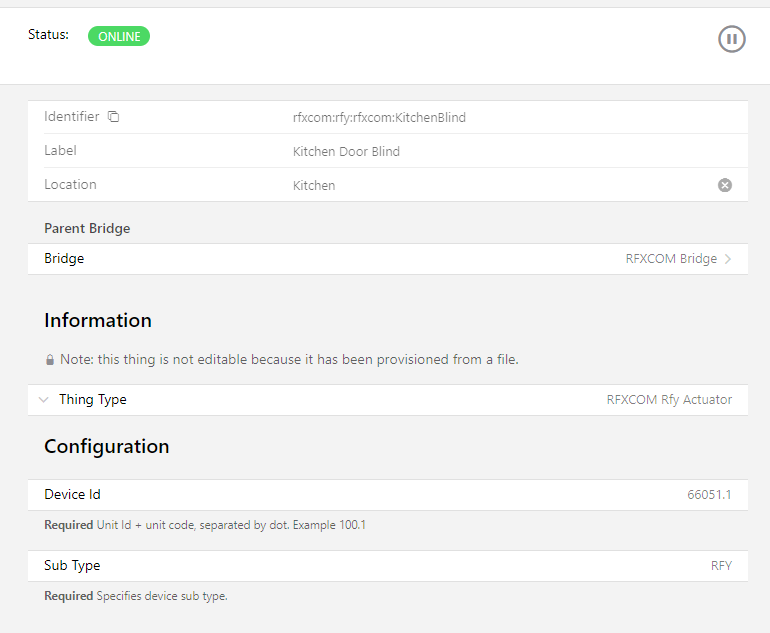Click the Parent Bridge section heading
This screenshot has width=770, height=633.
click(87, 228)
